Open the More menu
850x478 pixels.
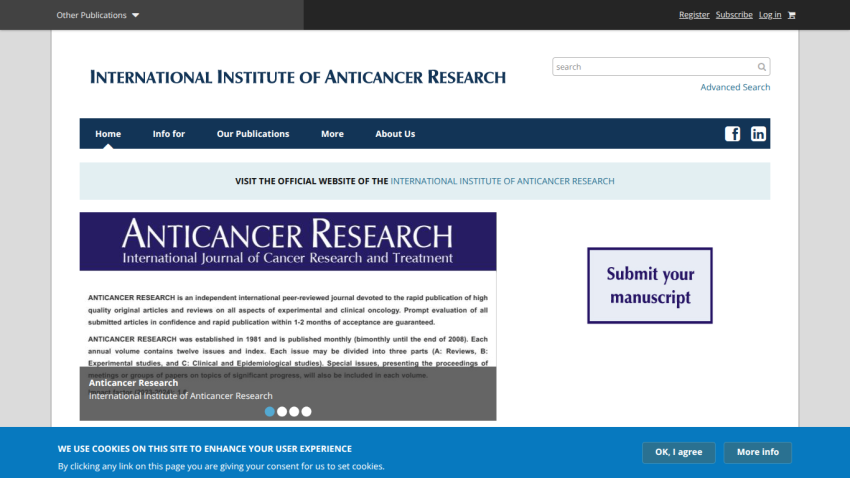click(x=332, y=134)
